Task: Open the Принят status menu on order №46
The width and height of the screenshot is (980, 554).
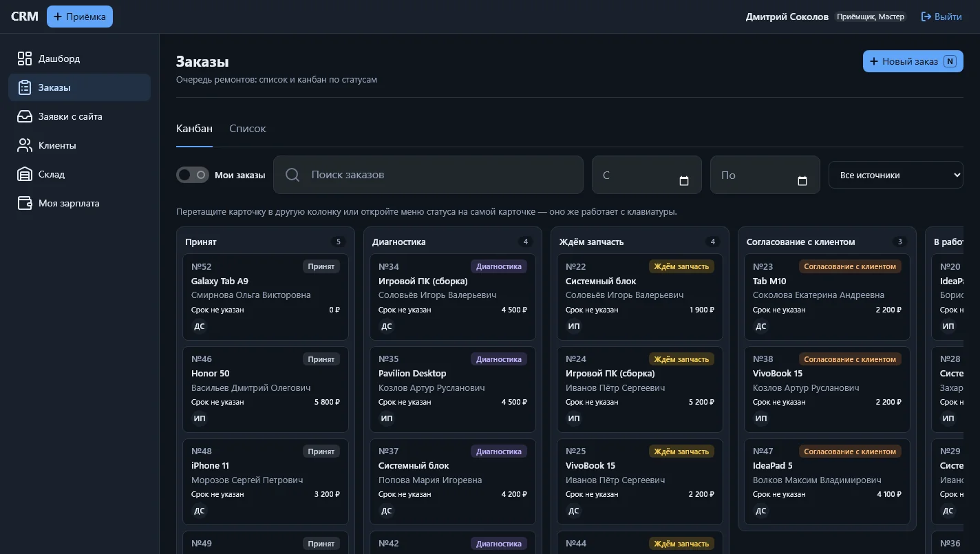Action: tap(321, 359)
